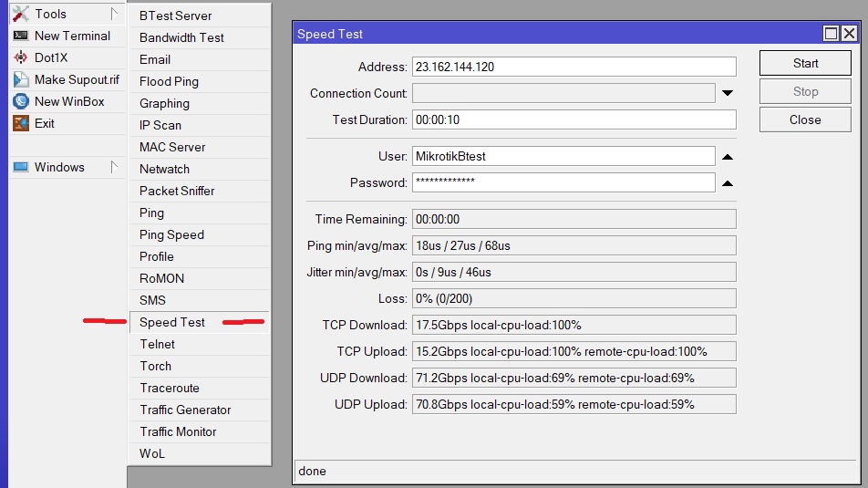Screen dimensions: 868x488
Task: Open Profile tool
Action: coord(200,256)
